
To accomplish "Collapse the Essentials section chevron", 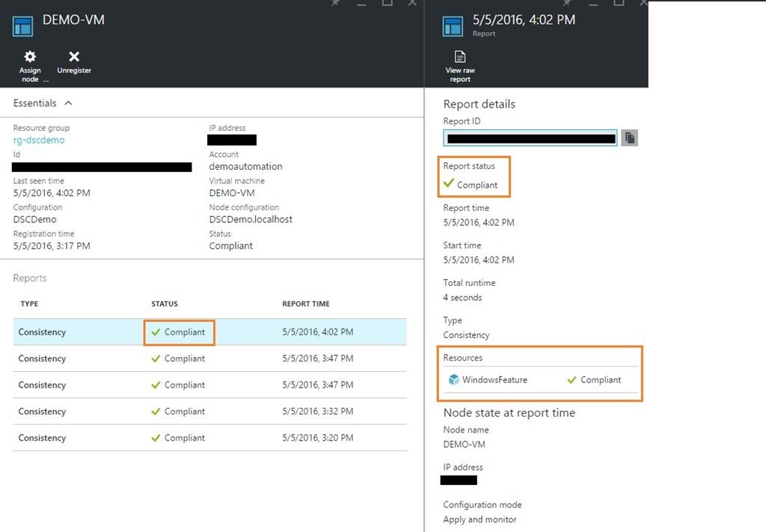I will coord(68,103).
